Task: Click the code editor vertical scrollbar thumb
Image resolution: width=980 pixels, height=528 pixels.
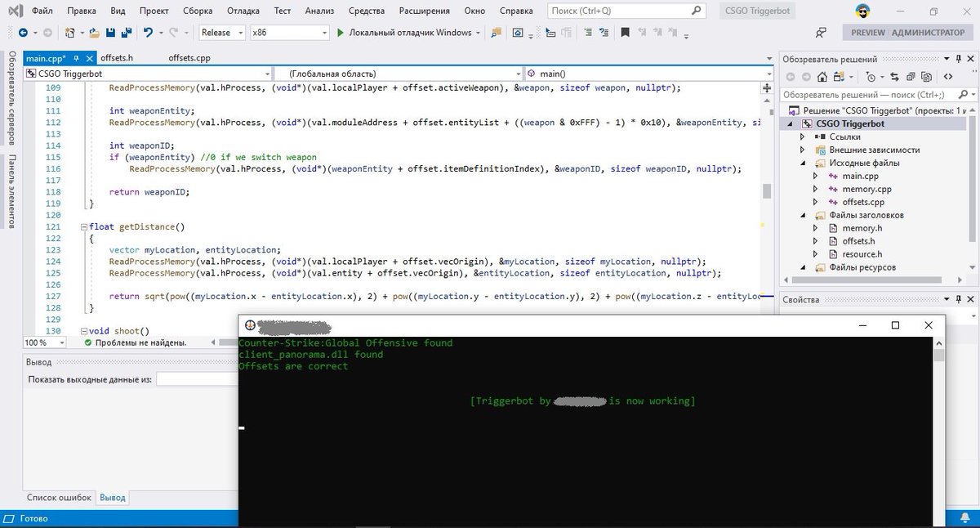Action: [767, 191]
